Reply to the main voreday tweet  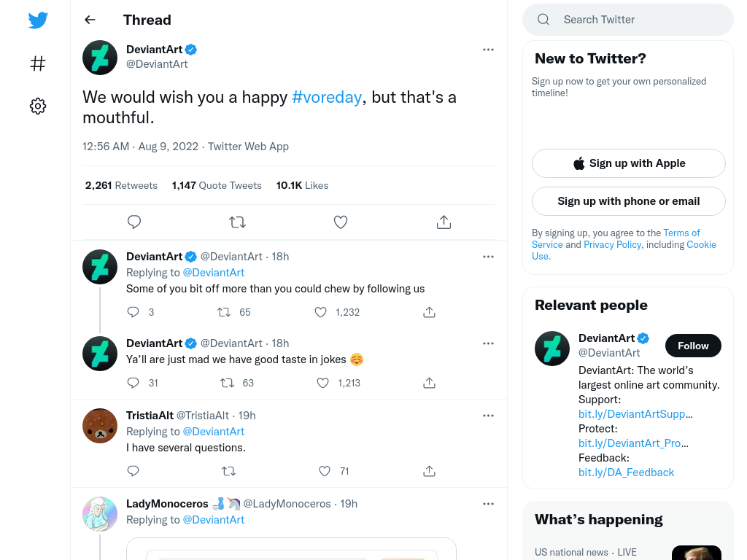coord(134,222)
